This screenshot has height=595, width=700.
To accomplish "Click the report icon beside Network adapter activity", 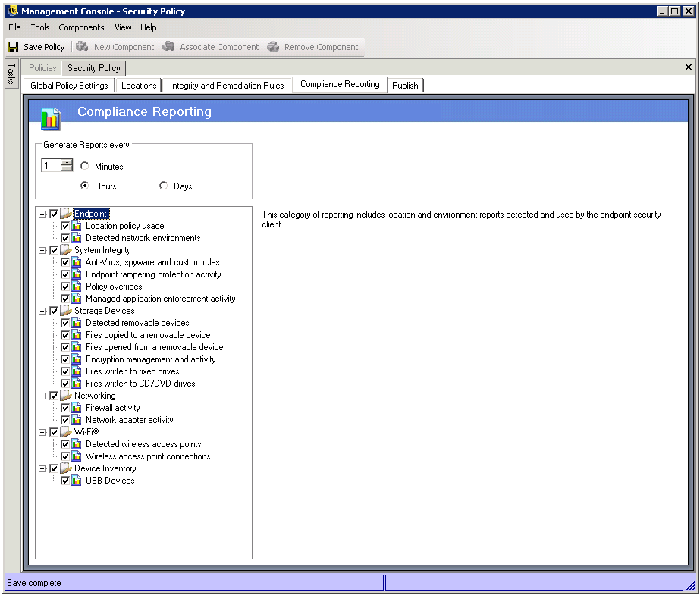I will point(77,419).
